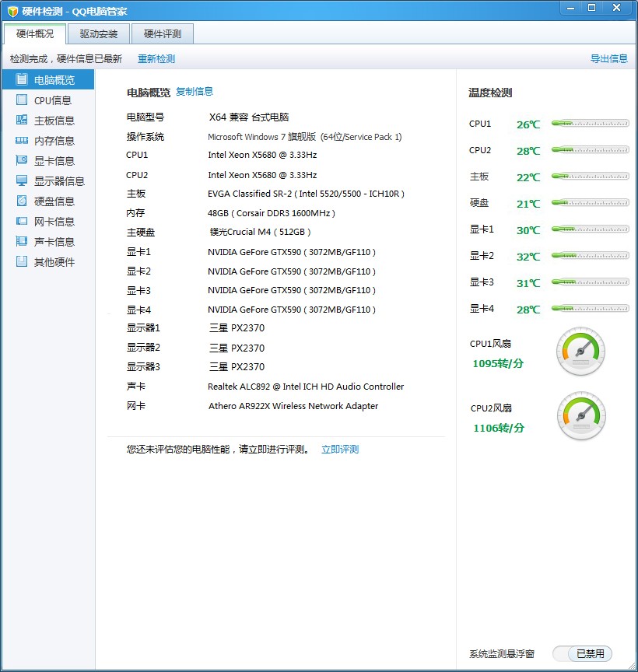Click the 网卡信息 network card icon
Screen dimensions: 638x672
coord(22,221)
